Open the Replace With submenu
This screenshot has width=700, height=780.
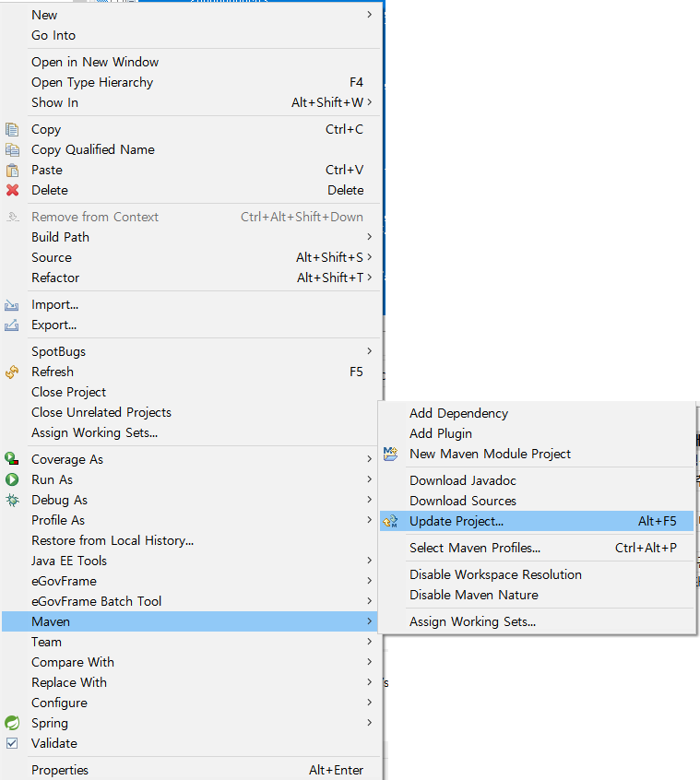click(x=191, y=682)
